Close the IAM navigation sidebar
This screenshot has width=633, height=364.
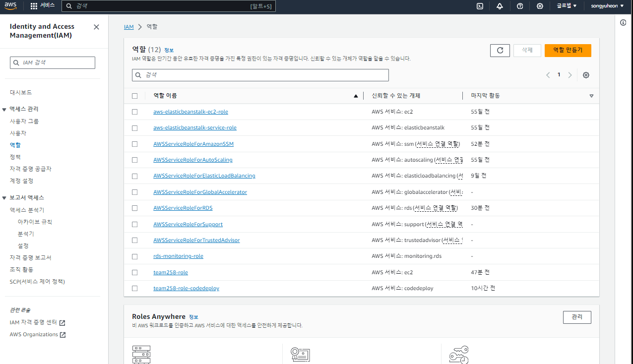coord(96,27)
